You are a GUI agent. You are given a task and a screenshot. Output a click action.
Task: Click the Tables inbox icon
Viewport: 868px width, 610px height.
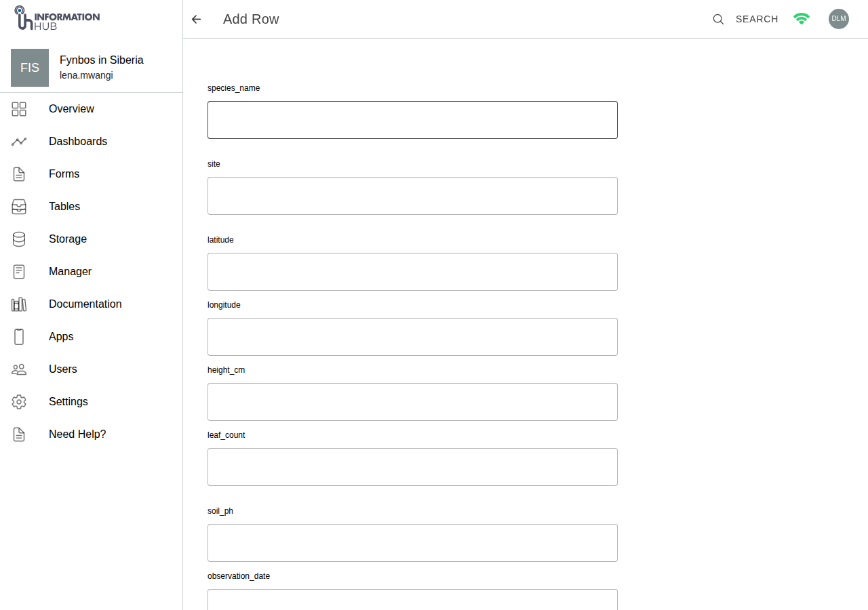(x=19, y=207)
